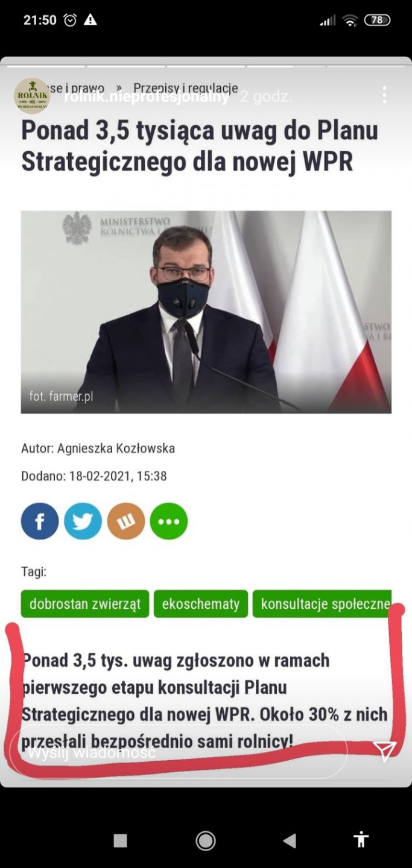Tap the Android back navigation button
Viewport: 412px width, 868px height.
(290, 840)
